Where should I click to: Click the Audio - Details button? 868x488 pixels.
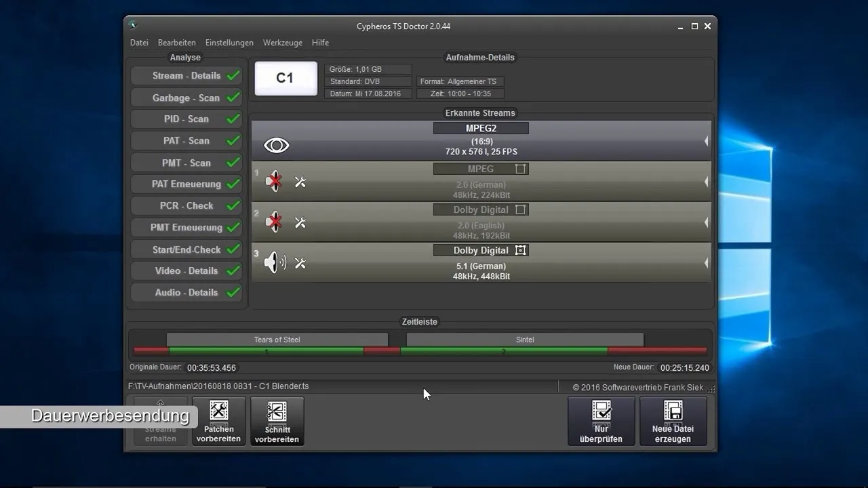click(186, 293)
